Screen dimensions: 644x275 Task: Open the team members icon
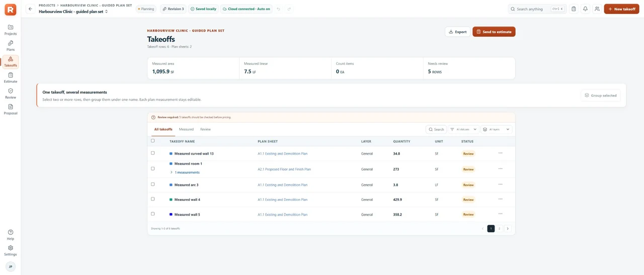click(597, 9)
